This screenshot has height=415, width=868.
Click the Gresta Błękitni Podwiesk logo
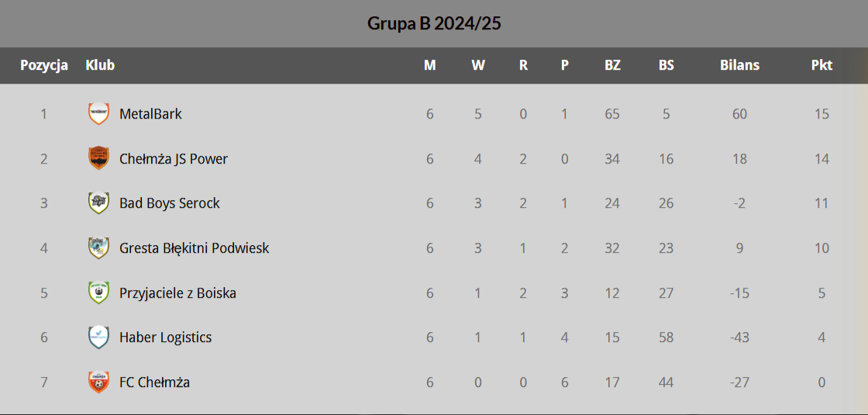tap(98, 248)
